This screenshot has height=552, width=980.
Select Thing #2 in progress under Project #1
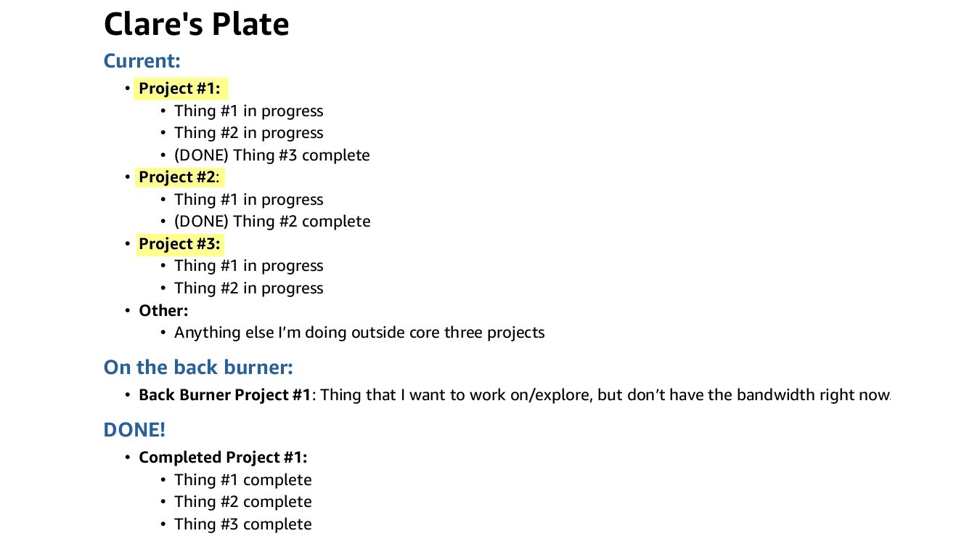248,133
